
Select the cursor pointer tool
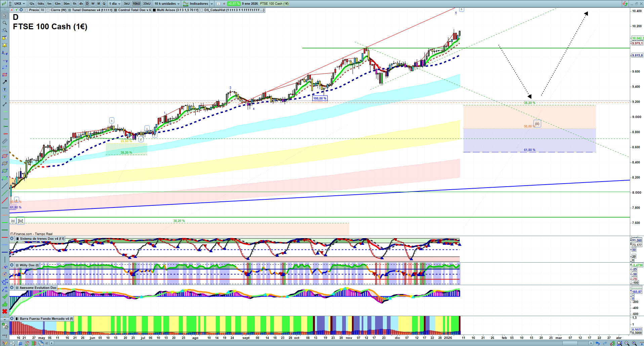click(5, 15)
